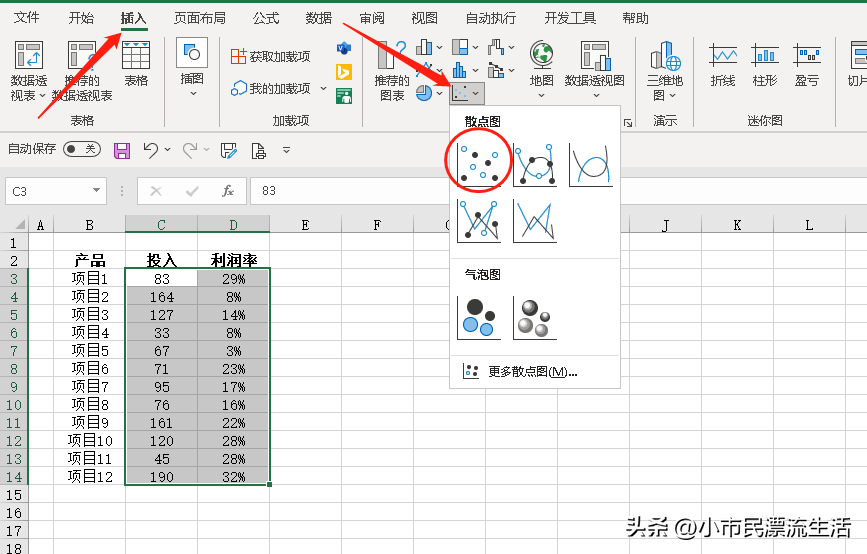This screenshot has width=867, height=554.
Task: Click the 利润率 header cell
Action: tap(233, 260)
